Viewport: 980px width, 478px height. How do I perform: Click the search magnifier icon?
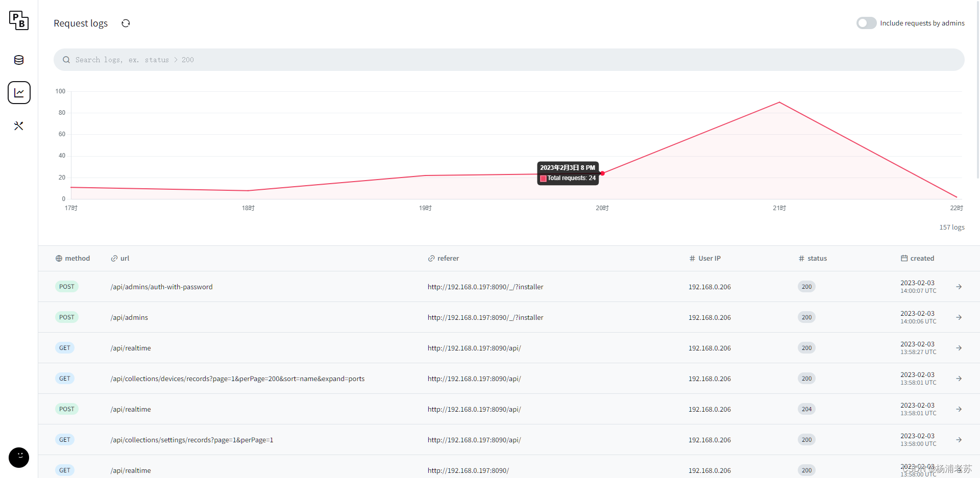pos(66,60)
